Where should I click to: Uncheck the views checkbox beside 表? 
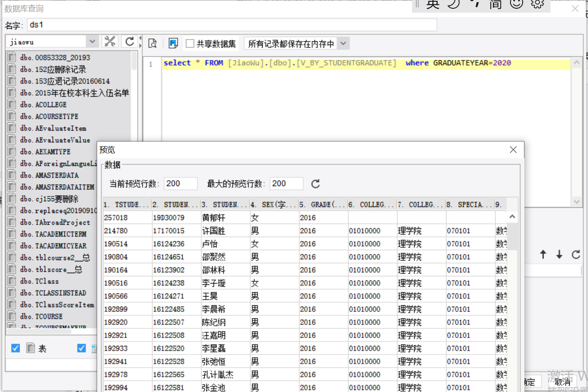[81, 348]
